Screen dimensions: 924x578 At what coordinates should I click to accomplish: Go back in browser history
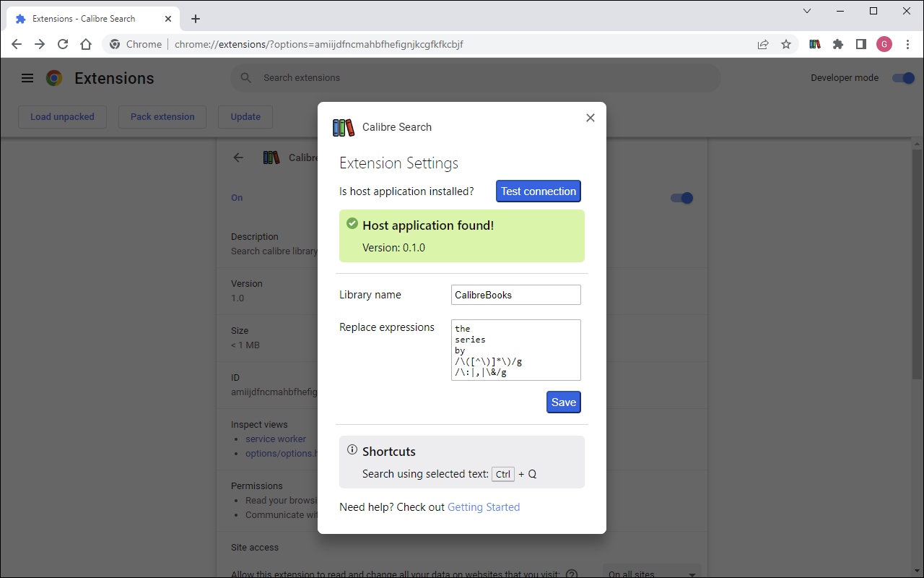[17, 44]
